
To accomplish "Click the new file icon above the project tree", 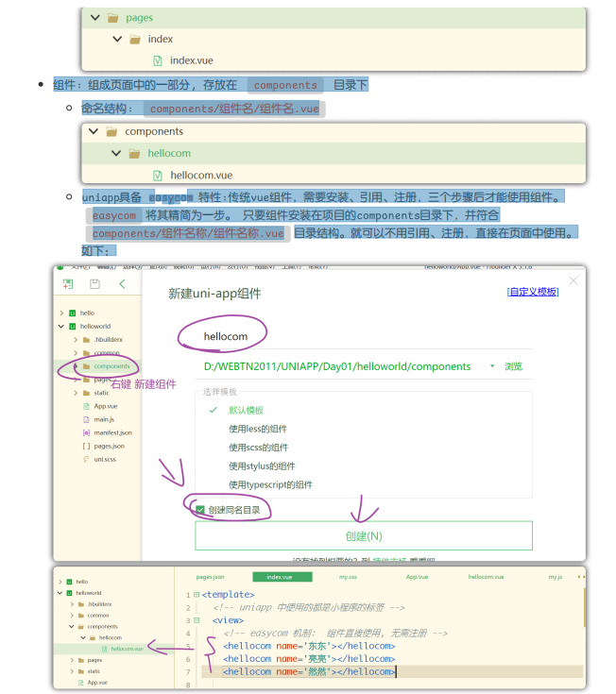I will click(68, 284).
